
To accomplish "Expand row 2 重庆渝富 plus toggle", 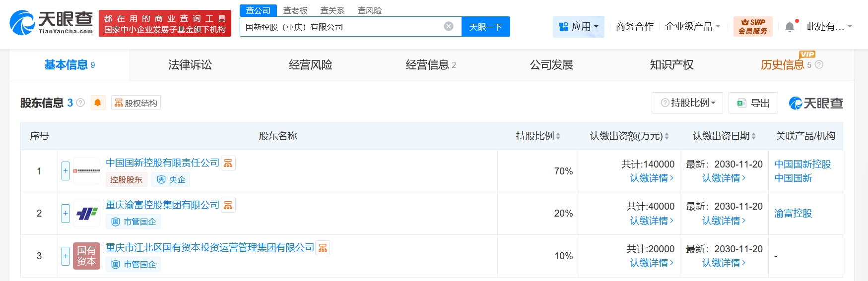I will click(x=66, y=213).
